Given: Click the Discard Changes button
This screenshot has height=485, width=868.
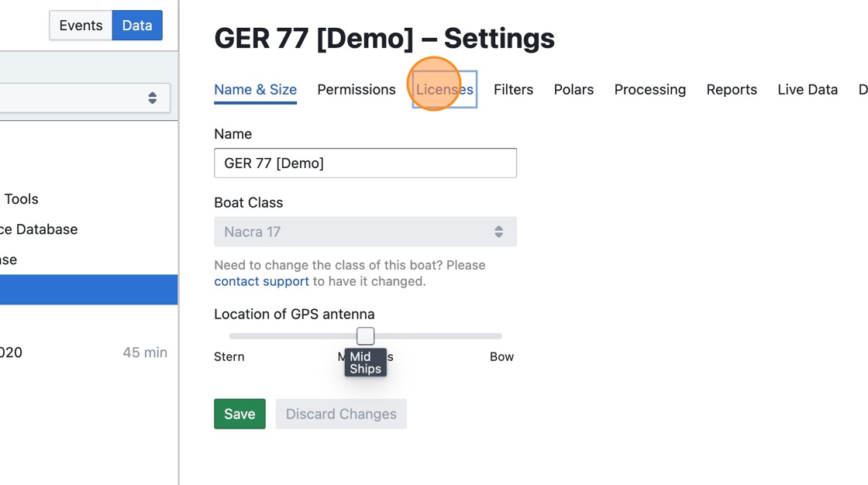Looking at the screenshot, I should 341,414.
